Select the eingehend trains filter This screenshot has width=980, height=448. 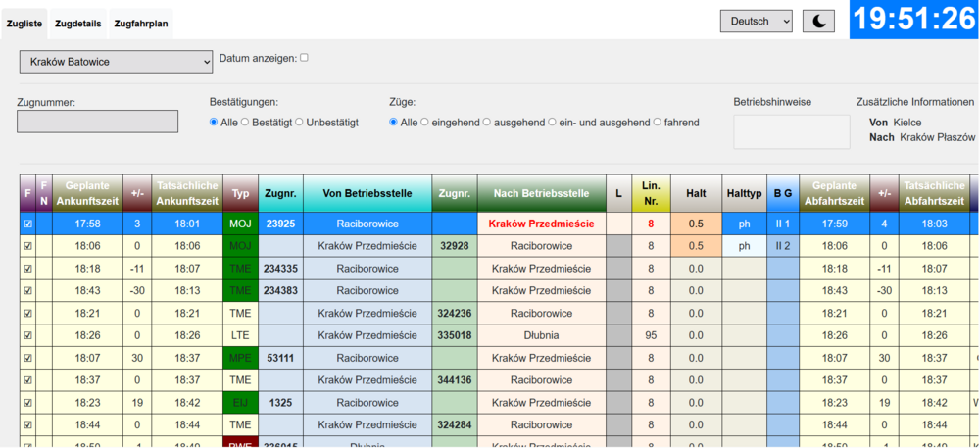point(425,123)
